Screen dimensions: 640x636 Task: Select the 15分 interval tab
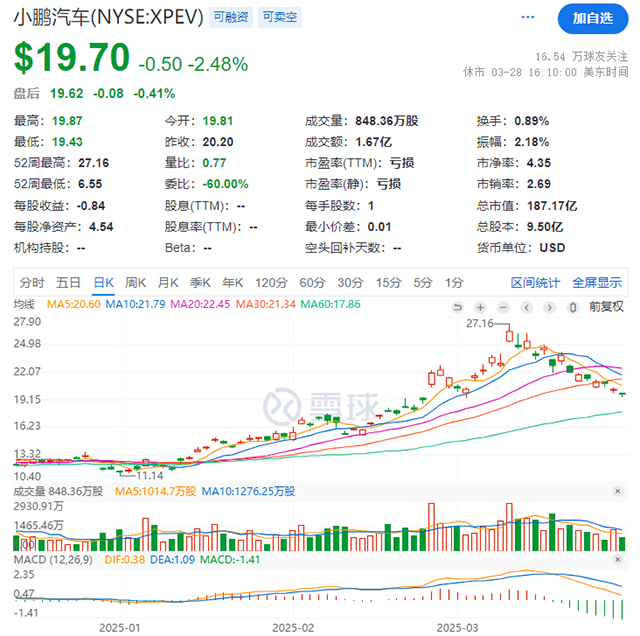tap(389, 282)
